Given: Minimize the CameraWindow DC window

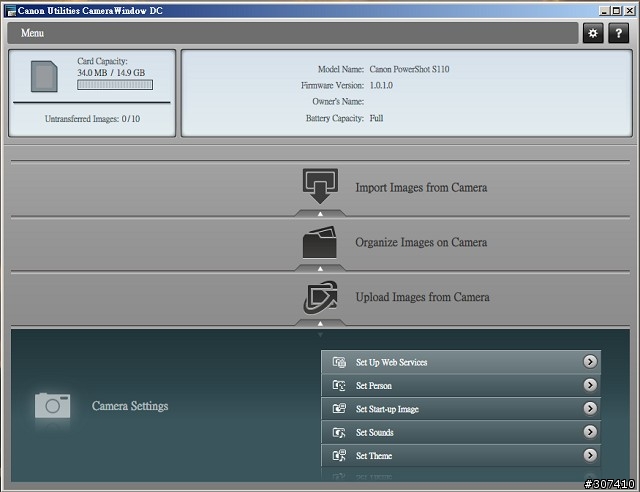Looking at the screenshot, I should click(x=604, y=11).
